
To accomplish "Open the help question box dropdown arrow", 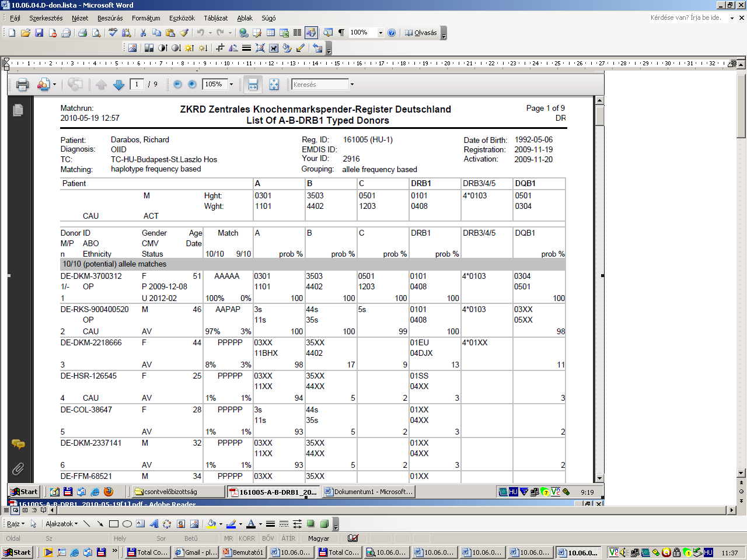I will [732, 18].
